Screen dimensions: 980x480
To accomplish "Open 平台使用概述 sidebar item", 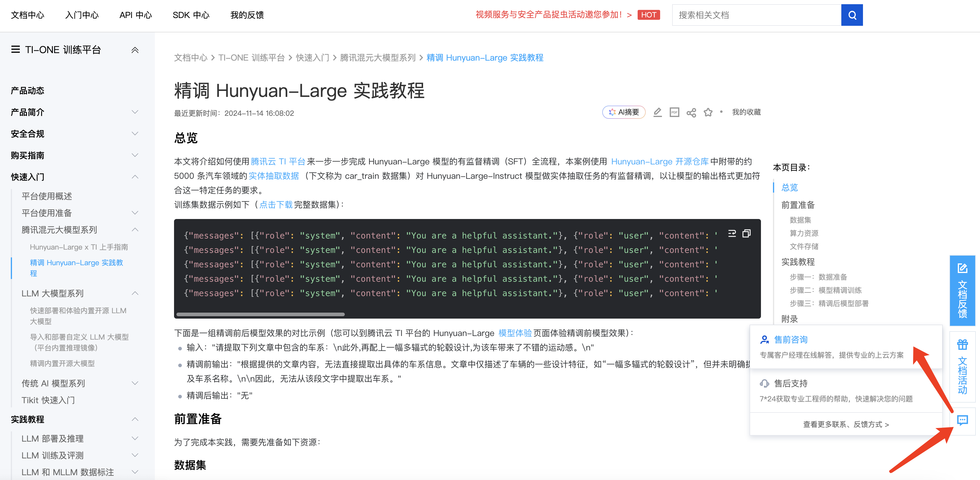I will [x=47, y=196].
